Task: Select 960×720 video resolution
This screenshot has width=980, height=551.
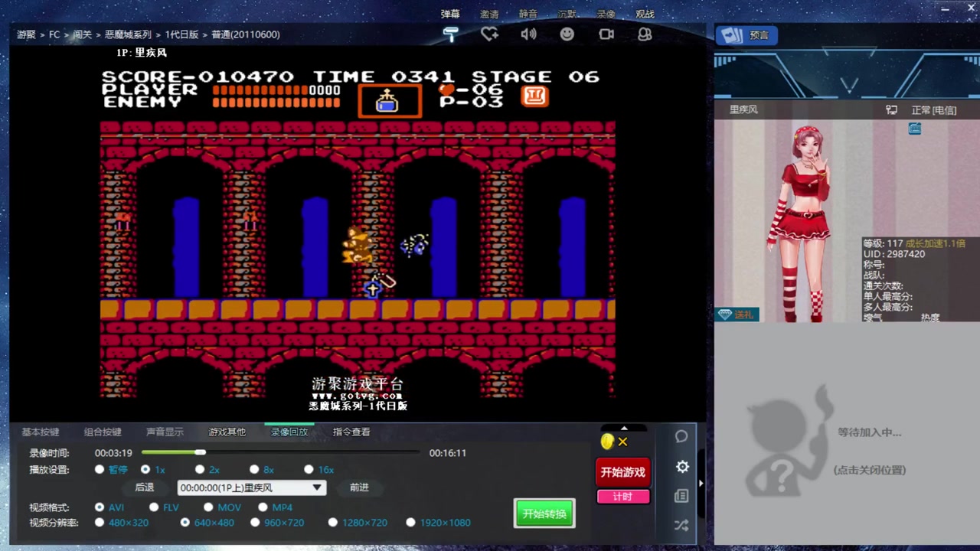Action: pyautogui.click(x=255, y=523)
